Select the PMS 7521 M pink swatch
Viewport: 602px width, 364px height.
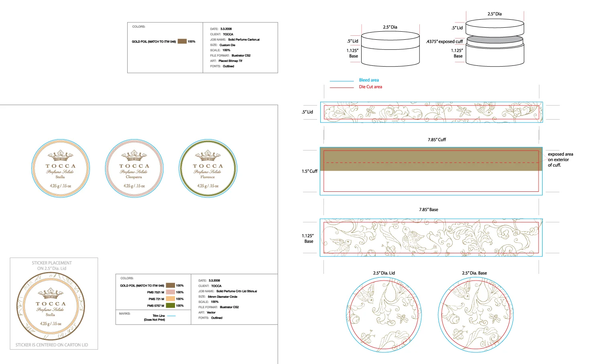[x=170, y=292]
